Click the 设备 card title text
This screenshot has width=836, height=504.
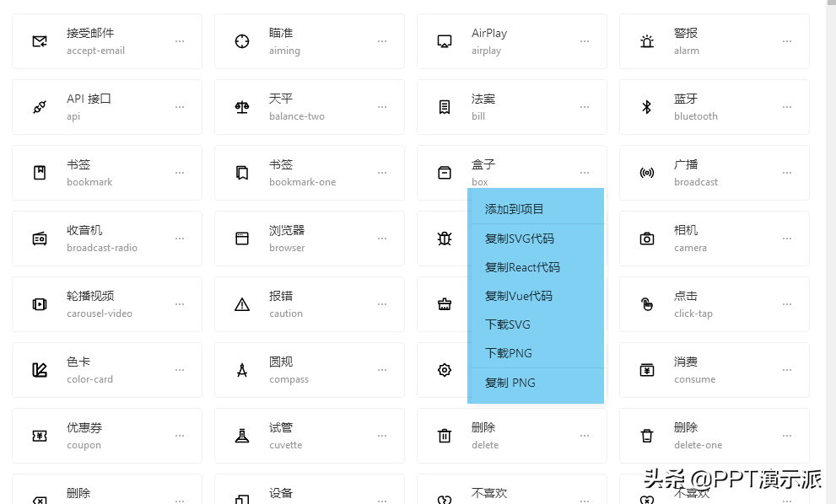coord(281,493)
